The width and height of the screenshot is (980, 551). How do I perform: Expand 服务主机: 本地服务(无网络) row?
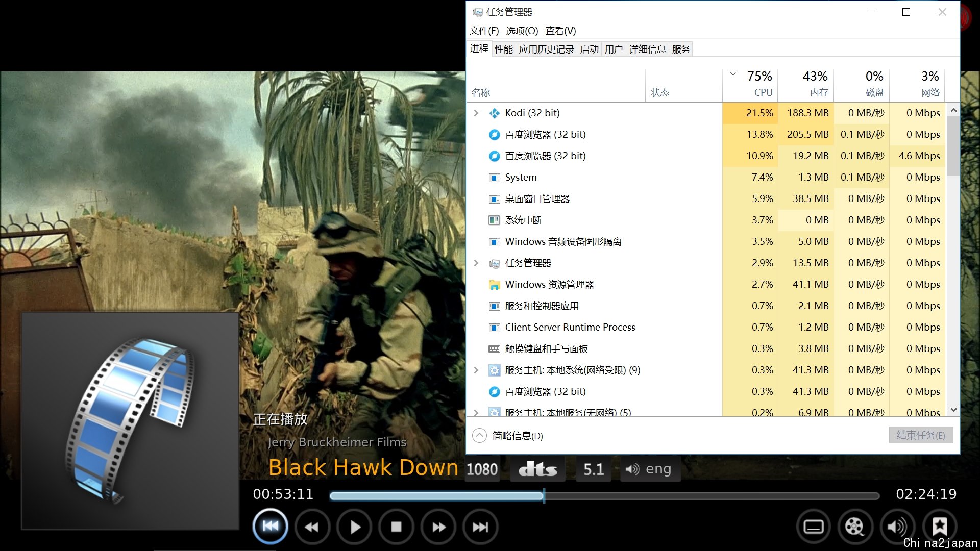(x=476, y=412)
